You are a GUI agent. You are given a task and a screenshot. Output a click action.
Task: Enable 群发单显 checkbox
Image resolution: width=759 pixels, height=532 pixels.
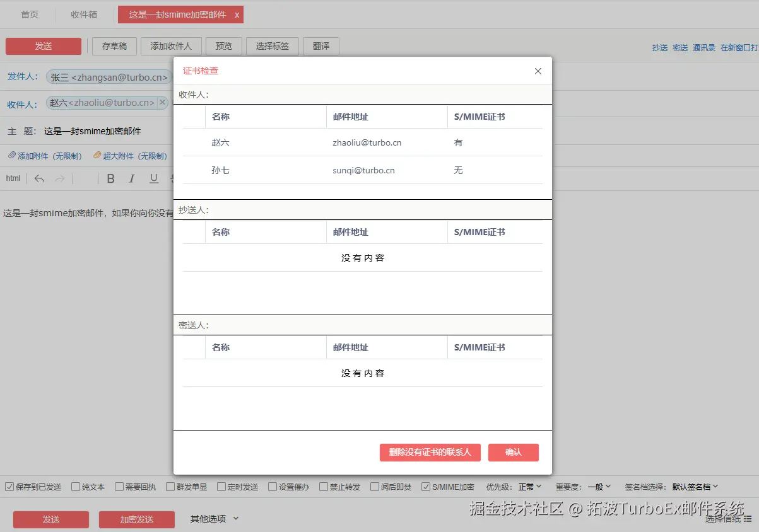coord(170,487)
